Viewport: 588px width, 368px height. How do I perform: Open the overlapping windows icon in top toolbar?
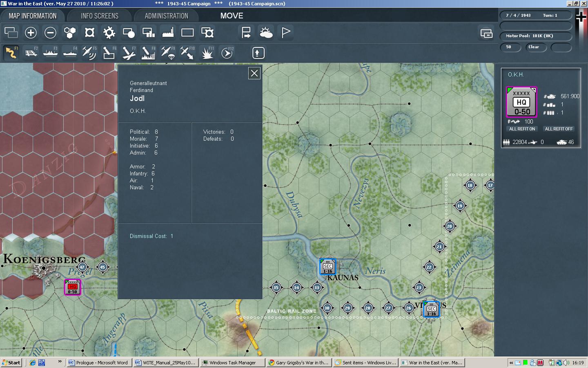[11, 32]
